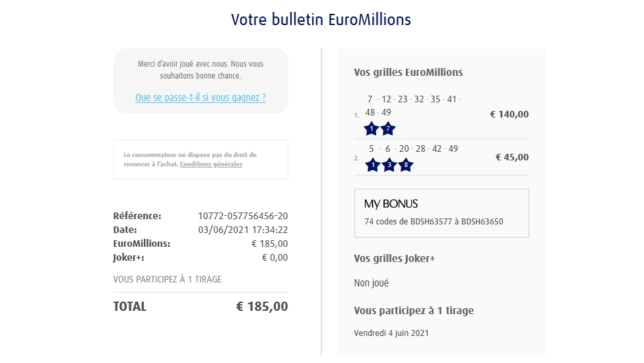Click the "Votre bulletin EuroMillions" title
This screenshot has height=363, width=644.
(321, 20)
